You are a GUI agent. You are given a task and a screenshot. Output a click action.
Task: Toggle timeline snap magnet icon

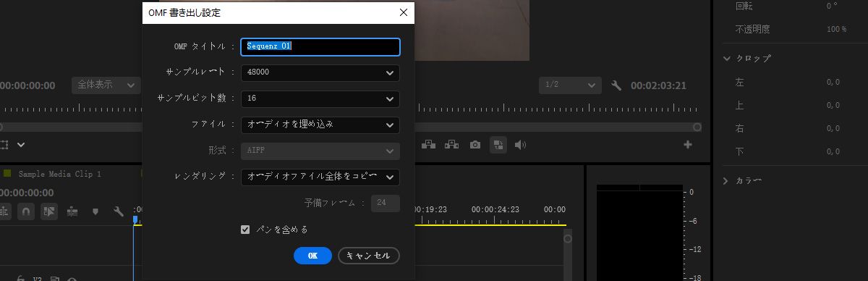point(26,211)
